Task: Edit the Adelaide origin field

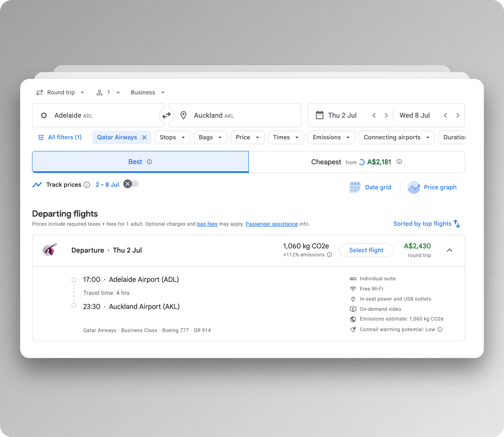Action: click(98, 115)
